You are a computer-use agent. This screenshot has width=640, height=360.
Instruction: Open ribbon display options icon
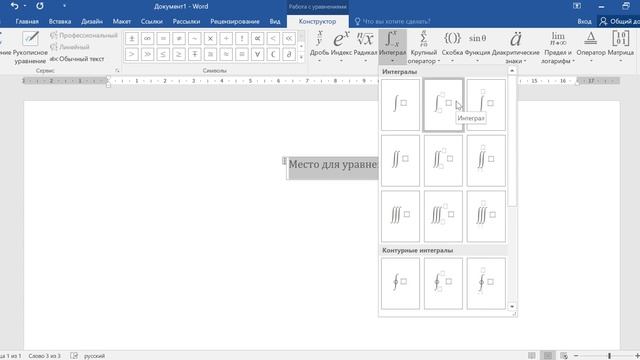(577, 6)
